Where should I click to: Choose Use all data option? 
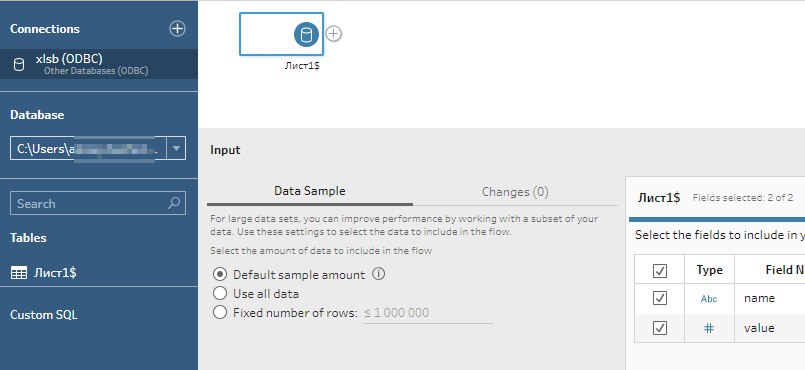220,294
